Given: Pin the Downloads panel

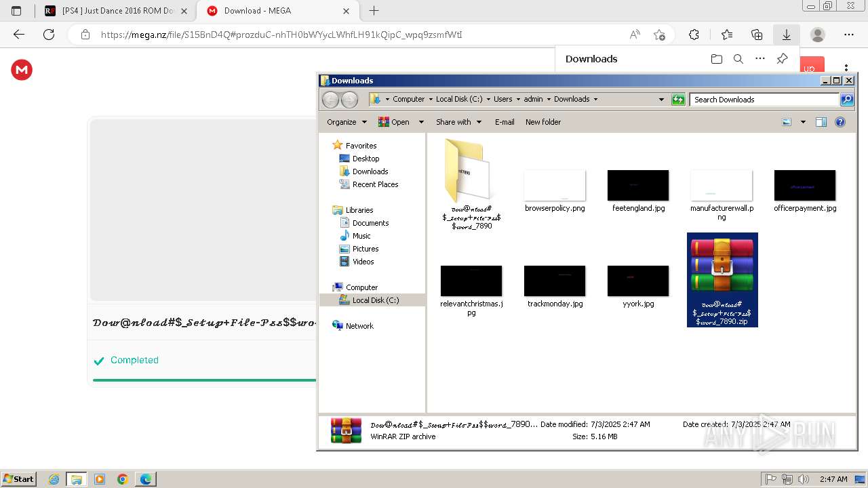Looking at the screenshot, I should (782, 59).
